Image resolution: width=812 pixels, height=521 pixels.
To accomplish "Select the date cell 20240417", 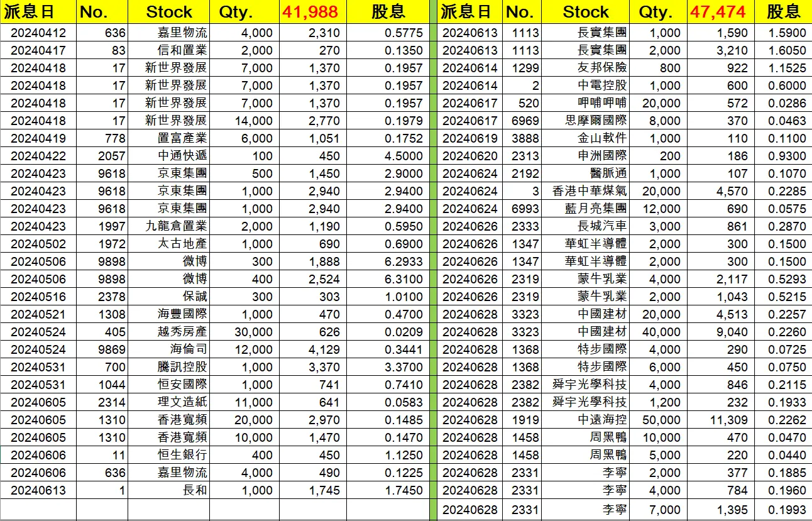I will pyautogui.click(x=38, y=50).
